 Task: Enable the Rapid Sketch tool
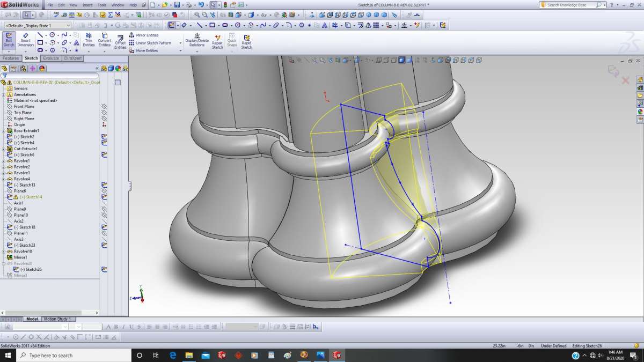246,42
